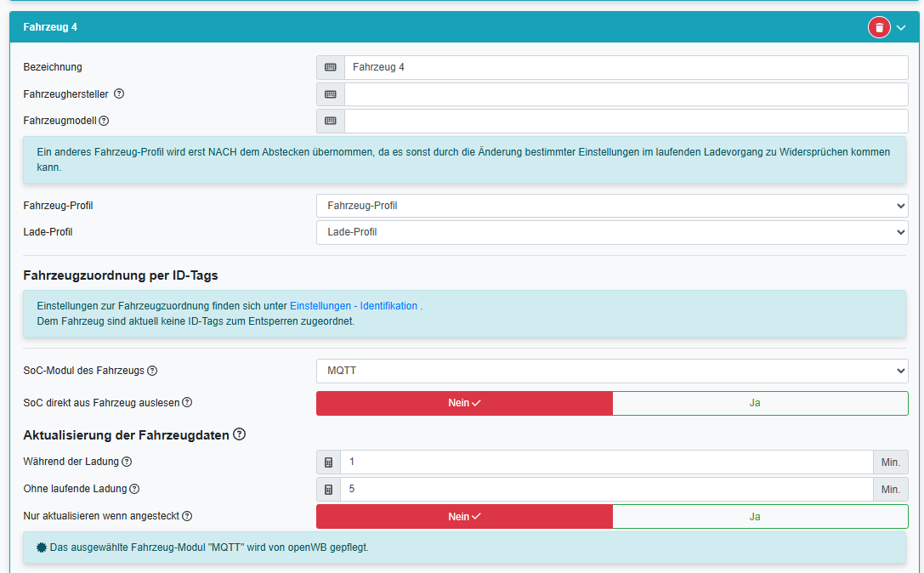This screenshot has height=573, width=924.
Task: Click notice about Fahrzeug-Profil applied NACH dem Abstecken
Action: [464, 160]
